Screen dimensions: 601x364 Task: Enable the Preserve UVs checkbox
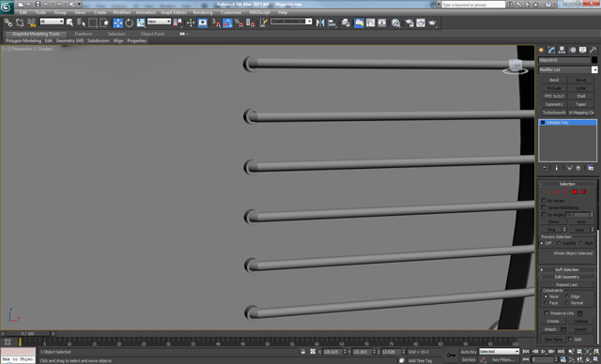point(547,313)
